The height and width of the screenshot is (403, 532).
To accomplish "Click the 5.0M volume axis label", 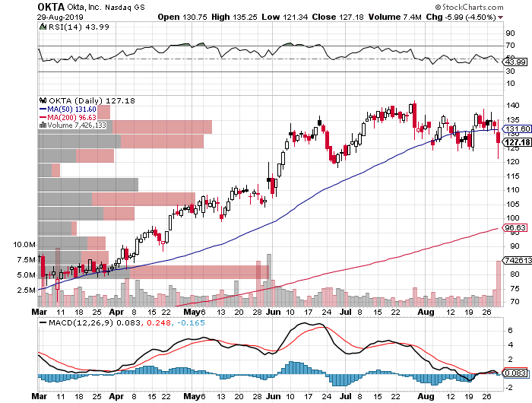I will click(27, 275).
